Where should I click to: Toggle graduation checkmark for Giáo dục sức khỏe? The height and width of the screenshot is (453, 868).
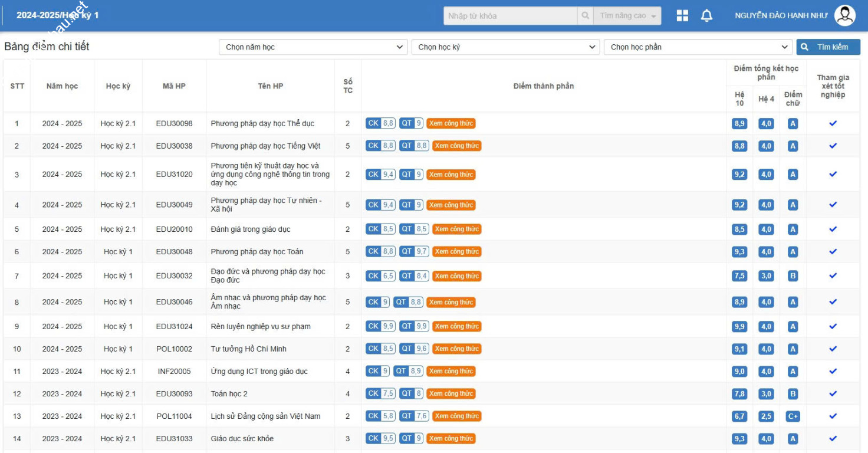(x=833, y=439)
